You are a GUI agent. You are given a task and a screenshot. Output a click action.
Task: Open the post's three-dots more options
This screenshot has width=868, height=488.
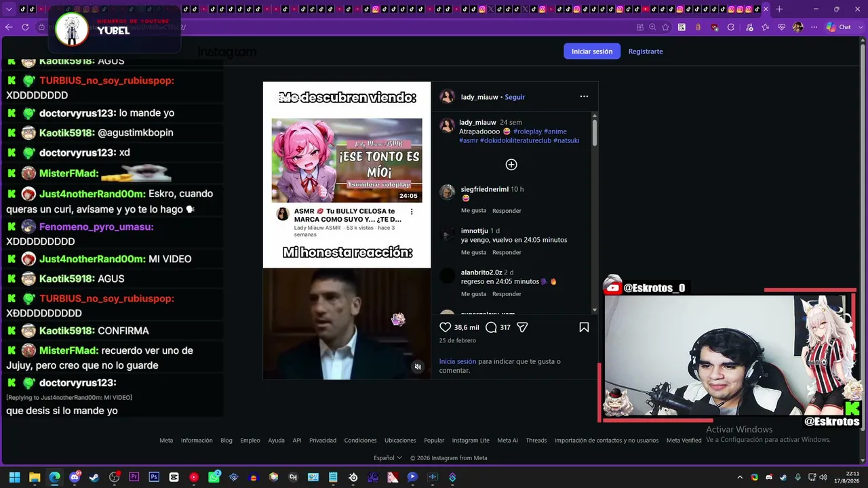tap(584, 96)
